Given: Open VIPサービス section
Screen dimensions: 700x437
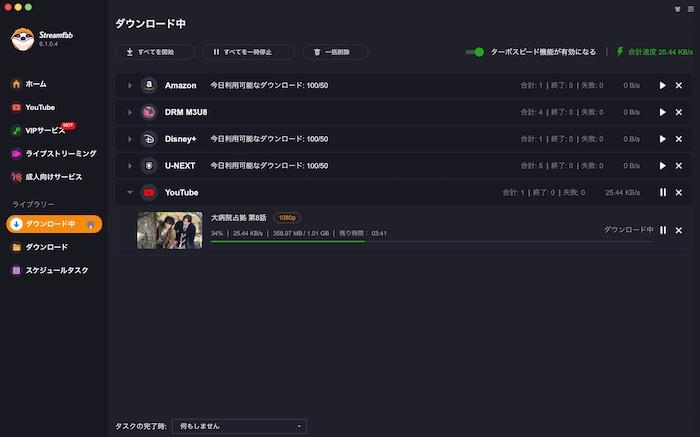Looking at the screenshot, I should click(38, 130).
